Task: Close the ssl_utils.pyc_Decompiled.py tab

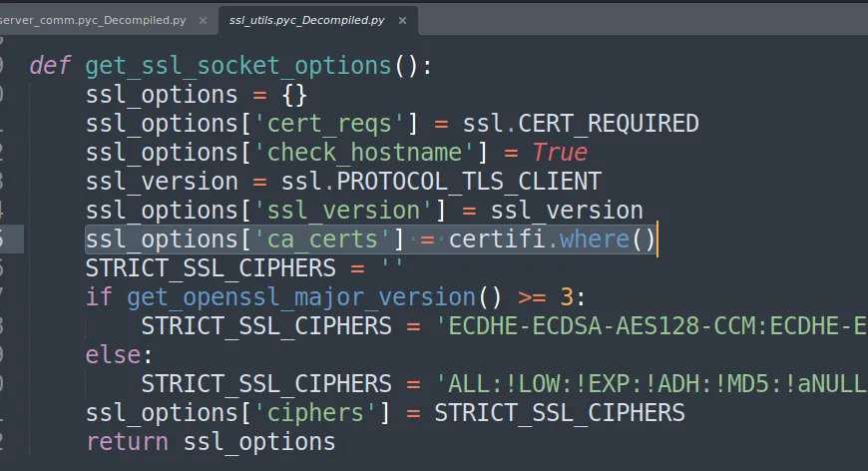Action: pyautogui.click(x=402, y=20)
